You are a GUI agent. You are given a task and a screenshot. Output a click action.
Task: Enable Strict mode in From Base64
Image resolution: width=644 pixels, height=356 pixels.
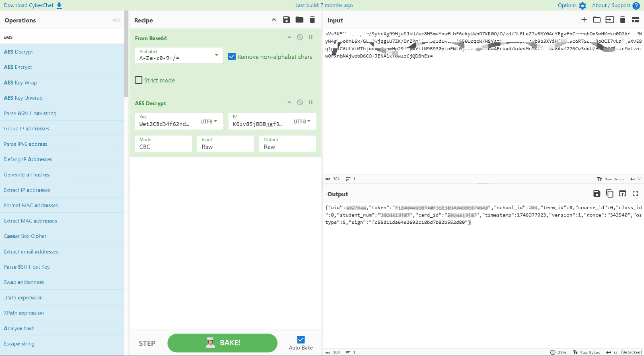tap(139, 80)
